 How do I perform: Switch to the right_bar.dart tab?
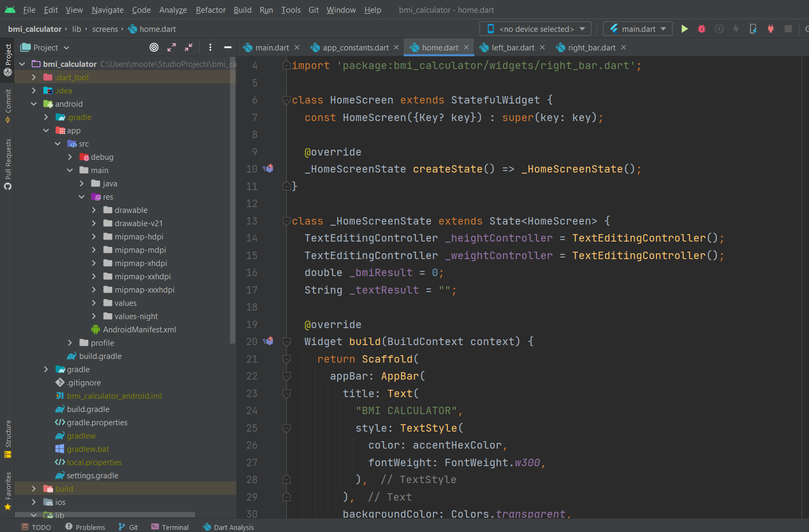click(591, 47)
